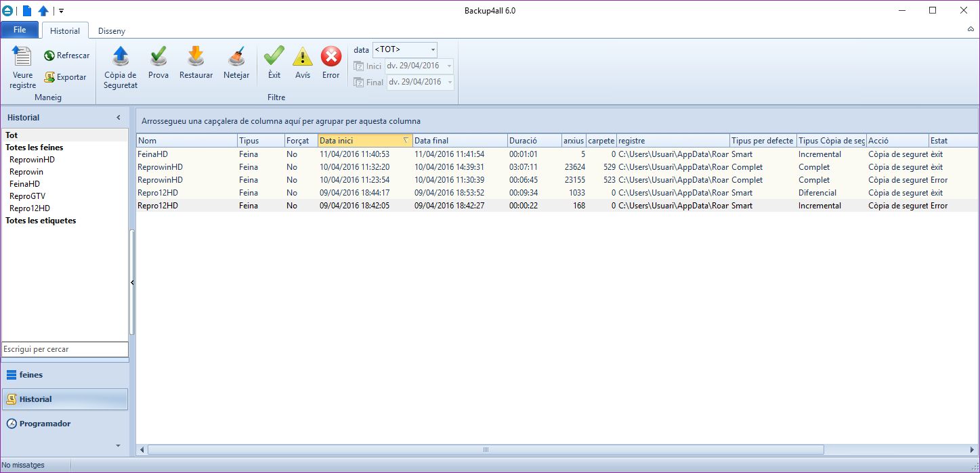Filter history by Restaurar action

(x=196, y=57)
